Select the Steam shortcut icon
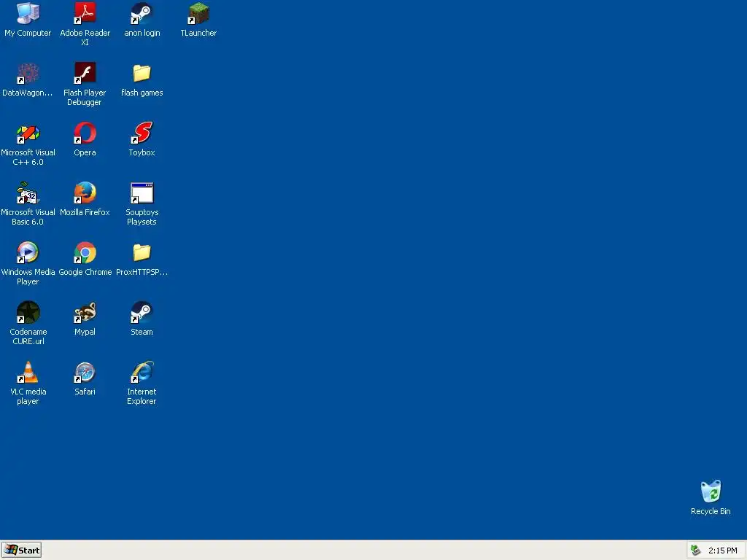 [x=142, y=312]
